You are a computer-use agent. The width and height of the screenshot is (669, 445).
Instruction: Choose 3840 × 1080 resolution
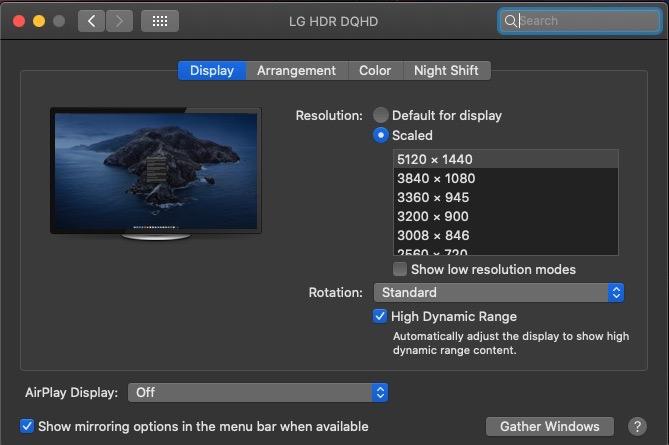click(x=506, y=178)
